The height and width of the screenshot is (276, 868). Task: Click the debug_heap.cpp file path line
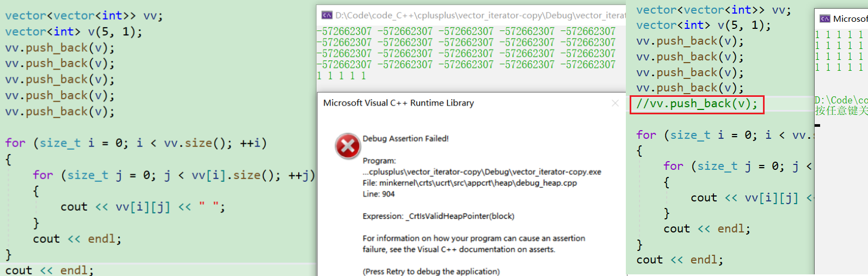coord(470,183)
